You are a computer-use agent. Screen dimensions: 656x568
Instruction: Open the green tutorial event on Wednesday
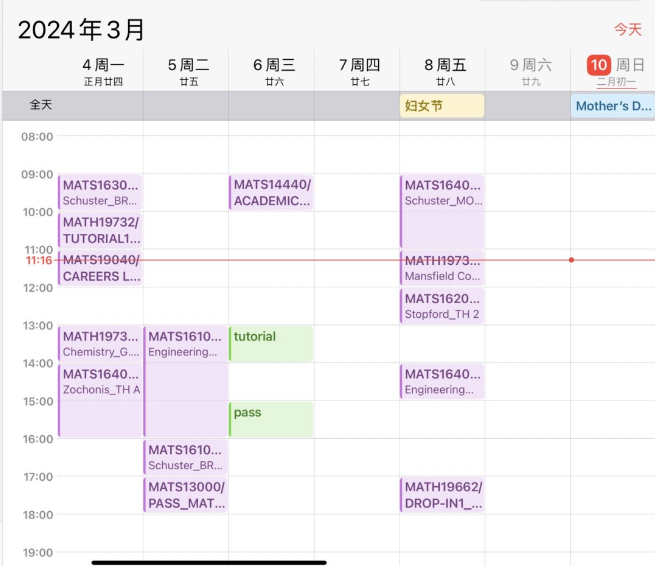click(x=271, y=344)
